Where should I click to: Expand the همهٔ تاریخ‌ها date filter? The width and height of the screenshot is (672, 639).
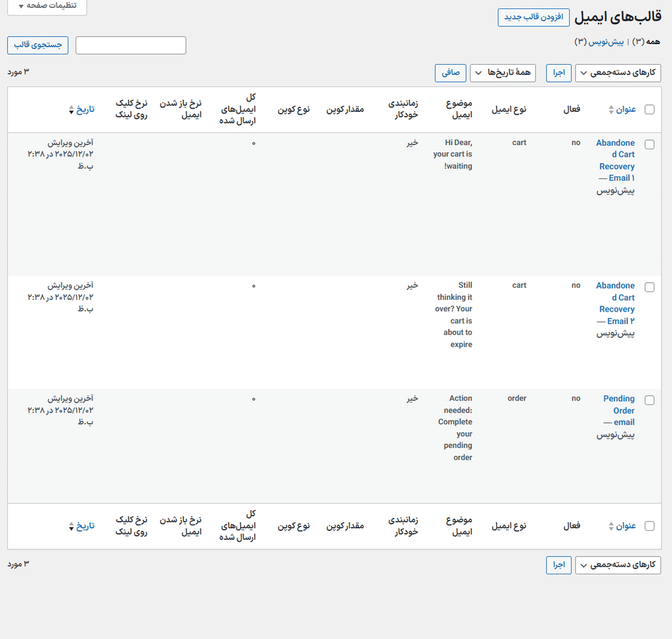click(502, 73)
